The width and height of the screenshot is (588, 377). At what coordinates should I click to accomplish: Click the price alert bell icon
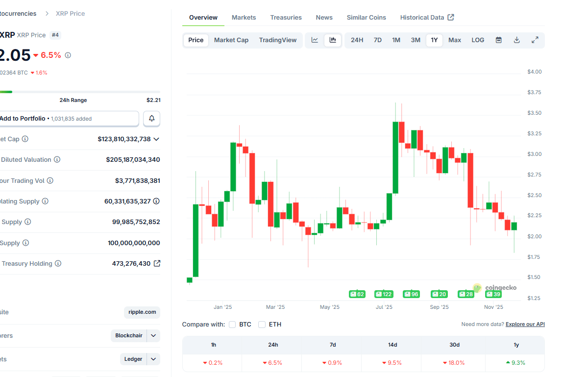[x=151, y=119]
